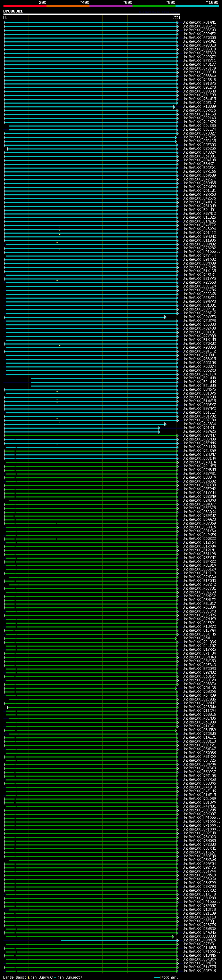Click the end position number 355
The height and width of the screenshot is (980, 222).
(175, 17)
